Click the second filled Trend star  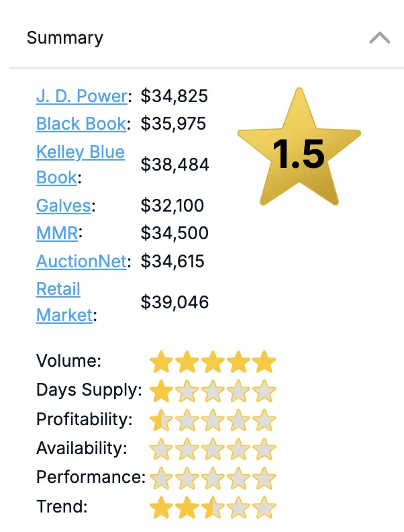click(187, 508)
